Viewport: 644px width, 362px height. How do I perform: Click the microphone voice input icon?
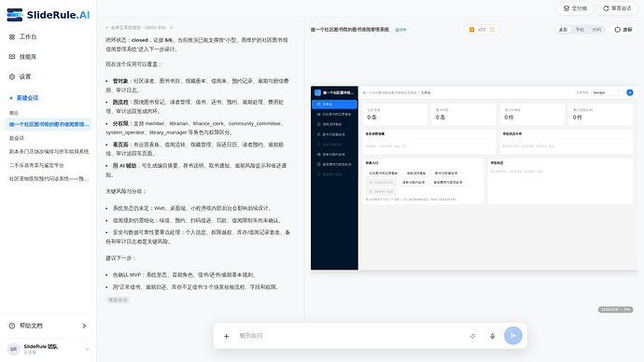pos(493,336)
